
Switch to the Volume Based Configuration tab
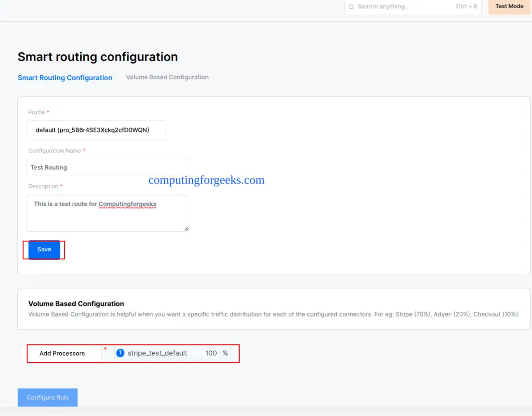167,77
